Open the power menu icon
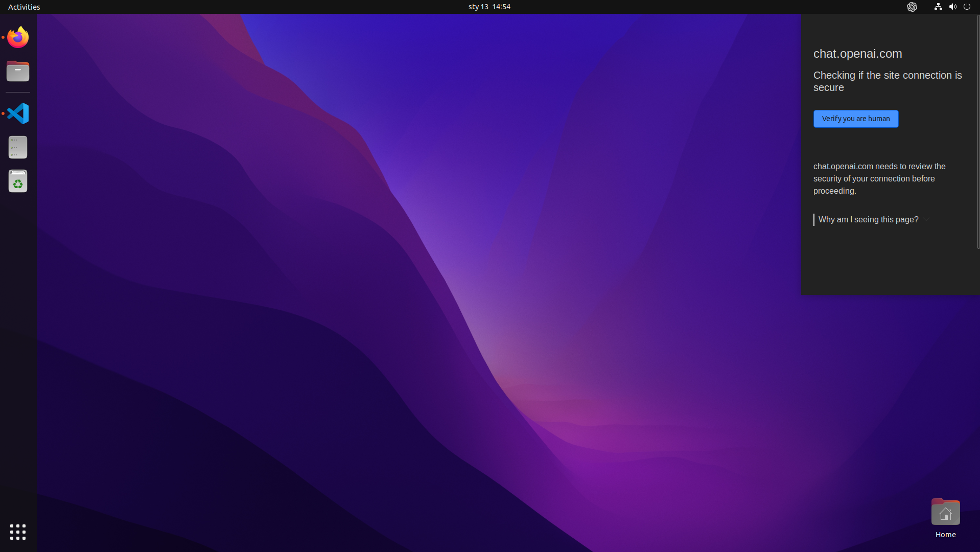Viewport: 980px width, 552px height. [x=967, y=7]
